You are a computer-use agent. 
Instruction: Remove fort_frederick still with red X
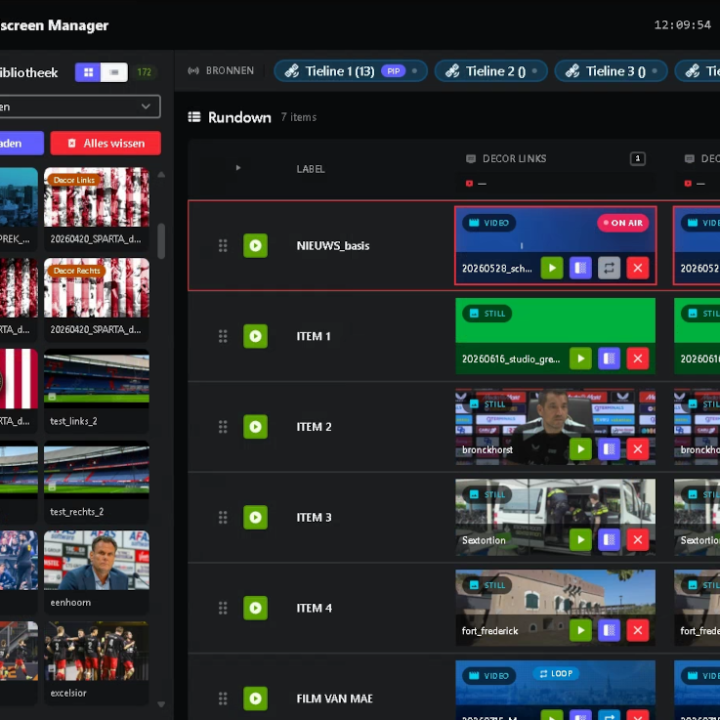click(x=638, y=630)
